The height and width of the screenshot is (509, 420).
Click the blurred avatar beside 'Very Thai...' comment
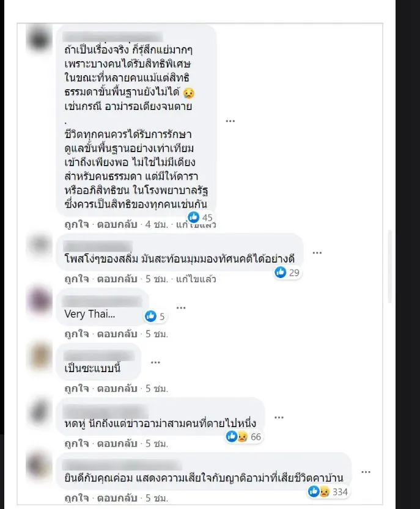click(40, 301)
